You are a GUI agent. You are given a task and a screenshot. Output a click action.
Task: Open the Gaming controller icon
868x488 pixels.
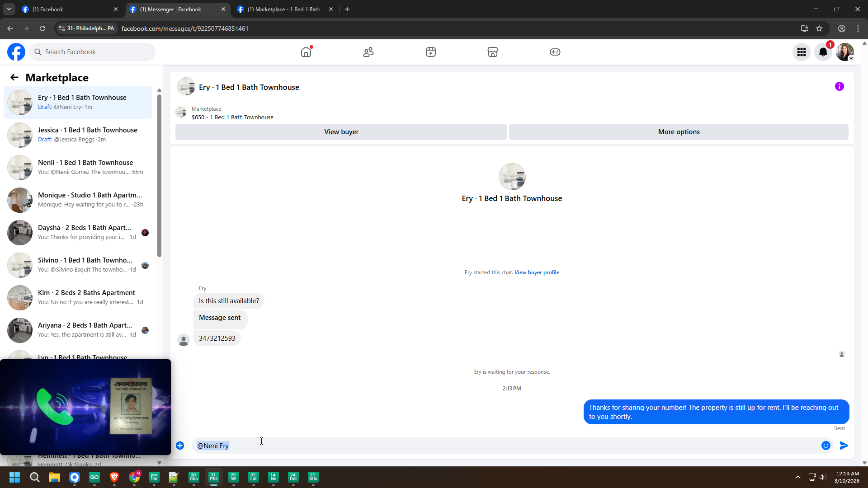[x=555, y=52]
